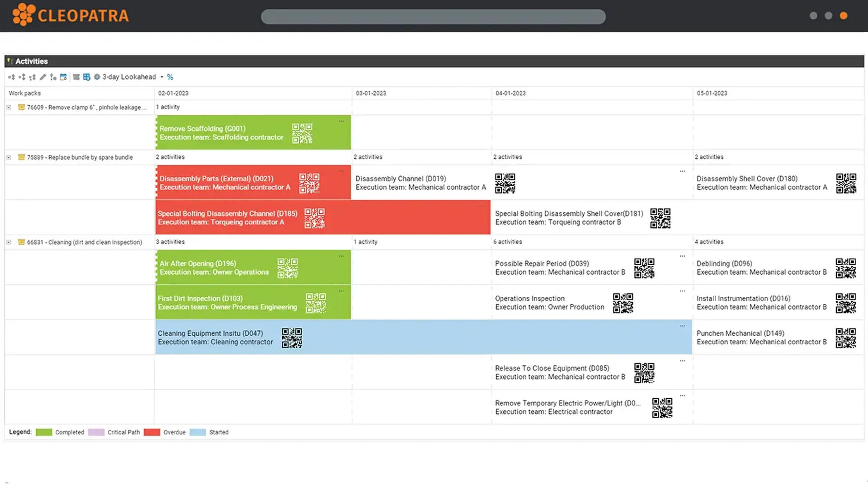868x488 pixels.
Task: Open QR code of Punchen Mechanical (D149)
Action: (x=846, y=338)
